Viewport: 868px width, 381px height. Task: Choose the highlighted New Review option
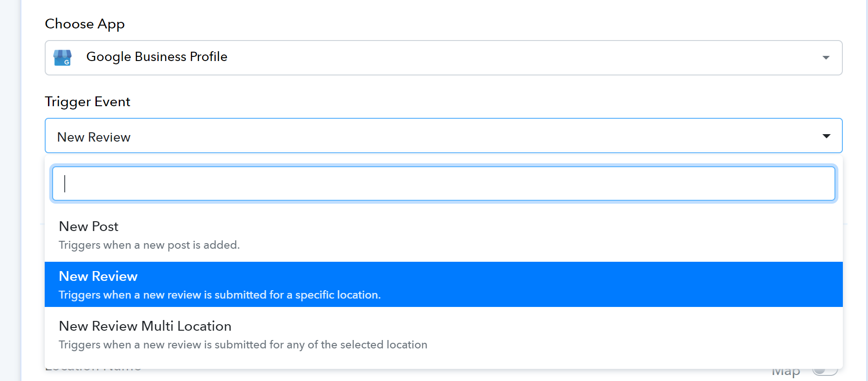pyautogui.click(x=443, y=285)
